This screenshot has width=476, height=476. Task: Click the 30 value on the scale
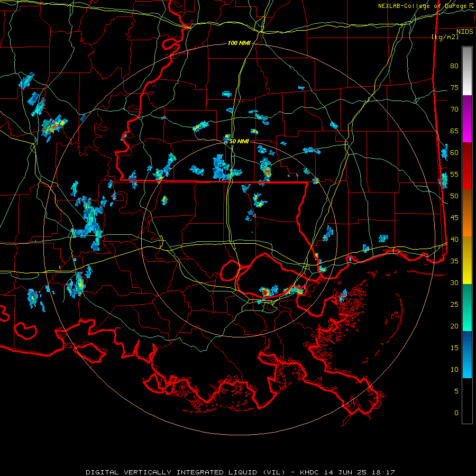(x=454, y=283)
